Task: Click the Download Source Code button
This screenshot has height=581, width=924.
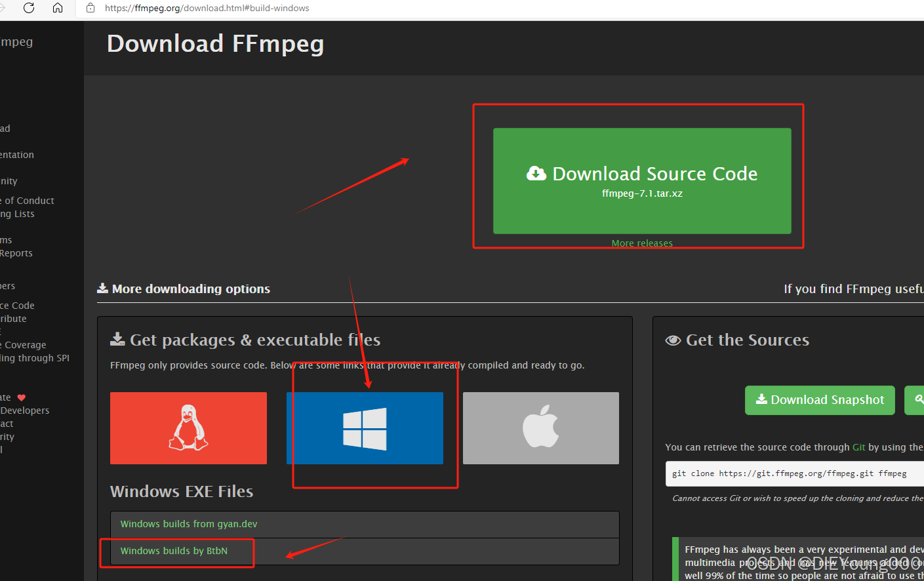Action: (642, 180)
